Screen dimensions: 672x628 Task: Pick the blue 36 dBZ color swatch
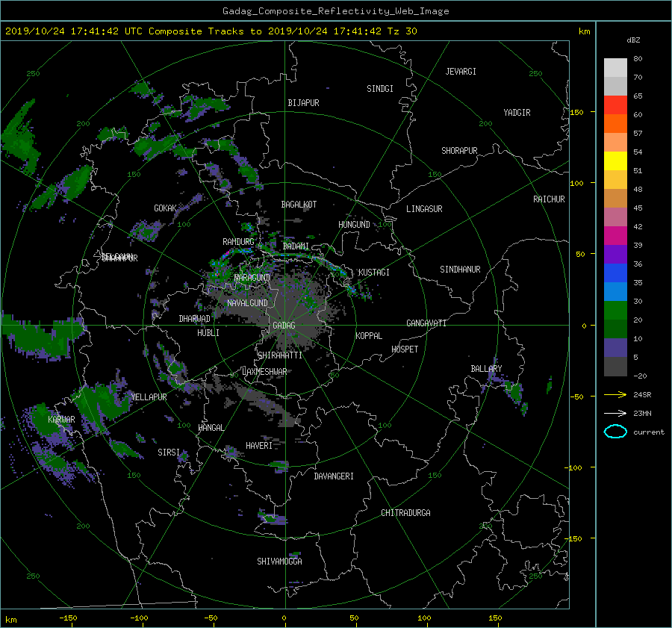click(615, 273)
